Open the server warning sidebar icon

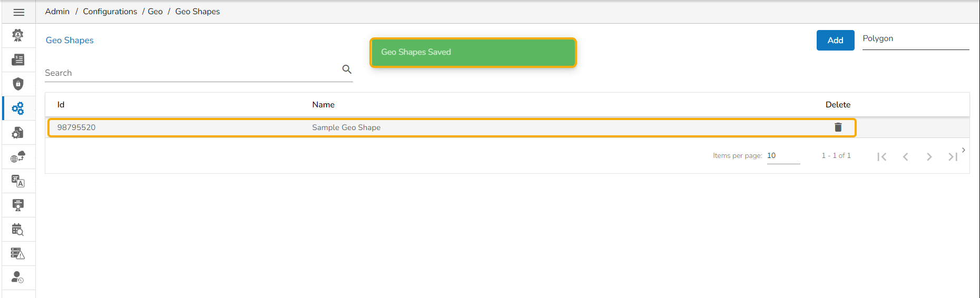[x=18, y=253]
